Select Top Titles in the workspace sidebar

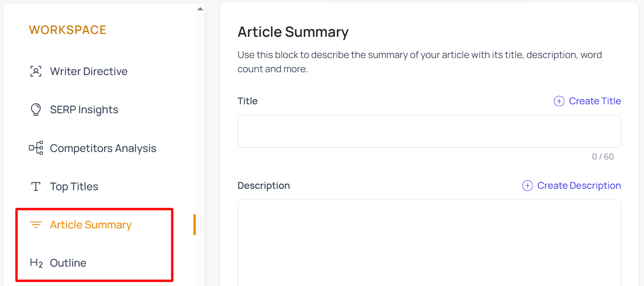[x=74, y=186]
